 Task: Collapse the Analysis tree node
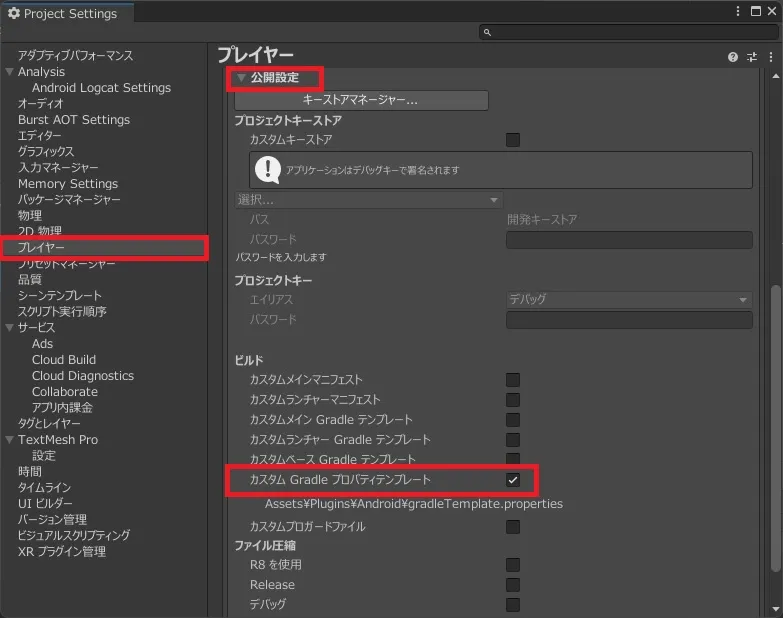9,72
